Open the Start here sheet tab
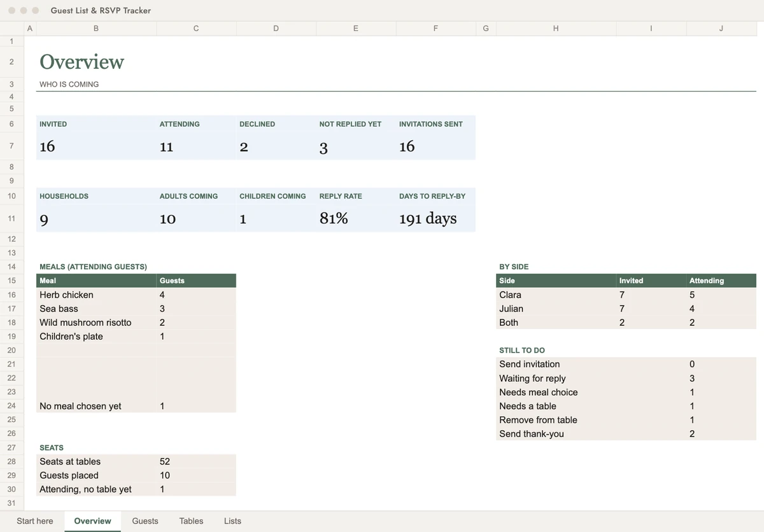 [x=35, y=521]
